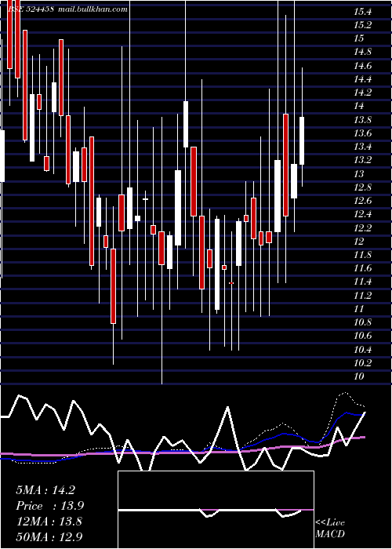Click the <<Live MACD label
This screenshot has width=392, height=549.
tap(330, 529)
